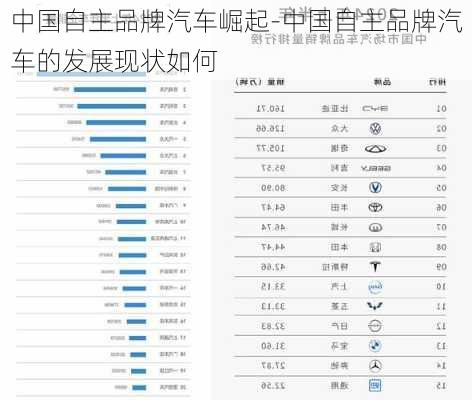Screen dimensions: 472x400
Task: Click the Volkswagen logo in rank 02 row
Action: pos(376,128)
